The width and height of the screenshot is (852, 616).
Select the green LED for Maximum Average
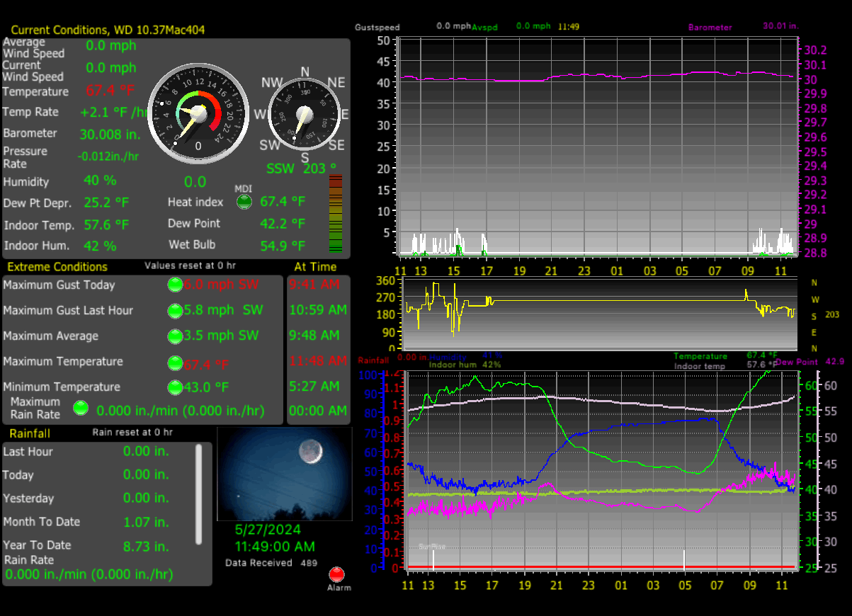click(x=174, y=336)
